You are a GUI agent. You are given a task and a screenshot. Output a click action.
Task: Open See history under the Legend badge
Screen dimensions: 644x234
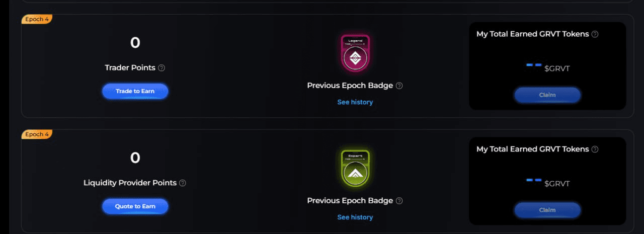(355, 102)
